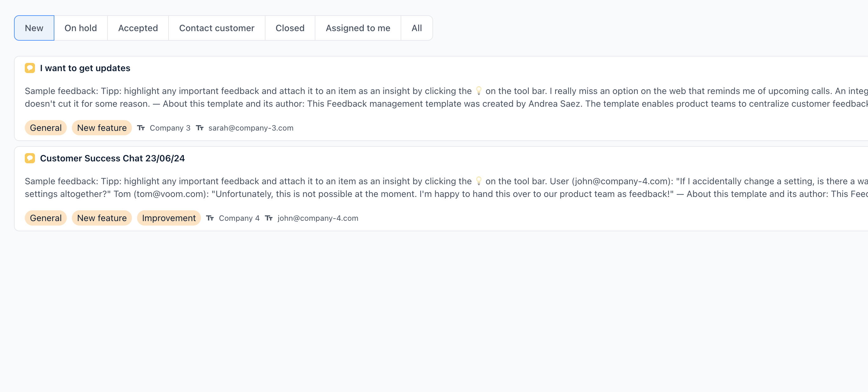This screenshot has height=392, width=868.
Task: Open the 'Closed' tab
Action: 290,28
